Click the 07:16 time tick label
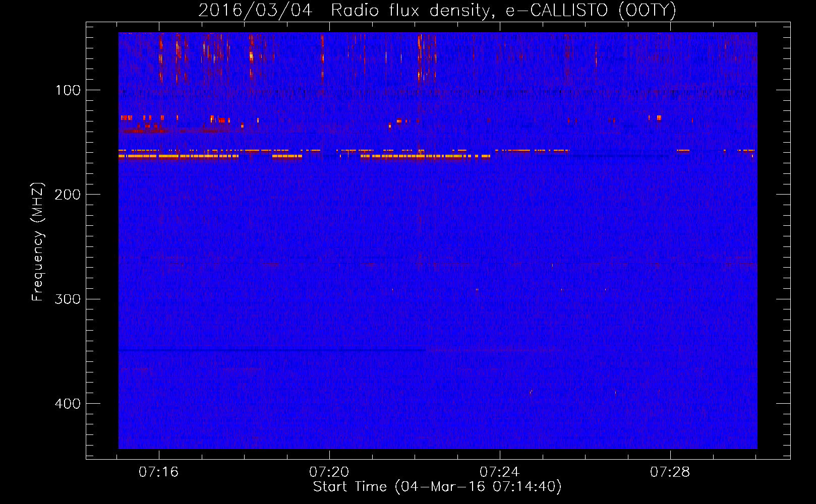This screenshot has height=504, width=816. coord(159,472)
